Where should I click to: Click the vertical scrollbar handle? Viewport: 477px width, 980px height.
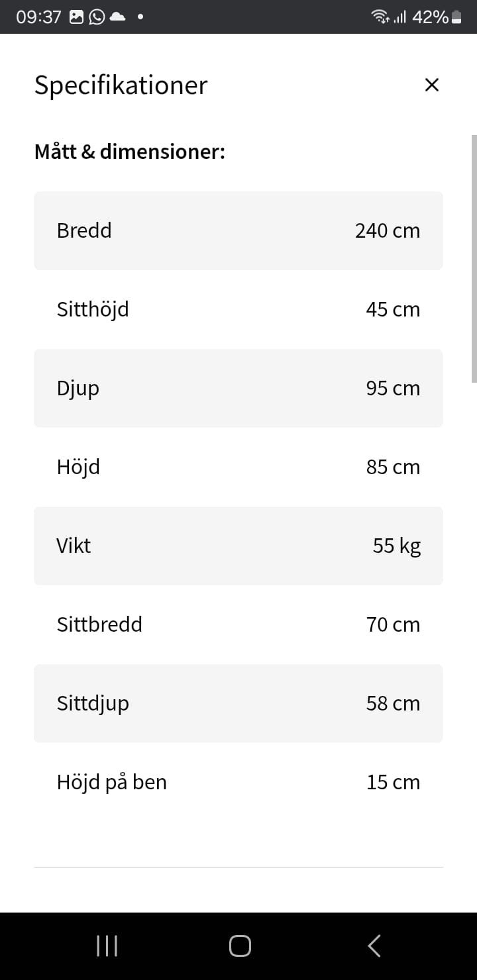coord(473,258)
